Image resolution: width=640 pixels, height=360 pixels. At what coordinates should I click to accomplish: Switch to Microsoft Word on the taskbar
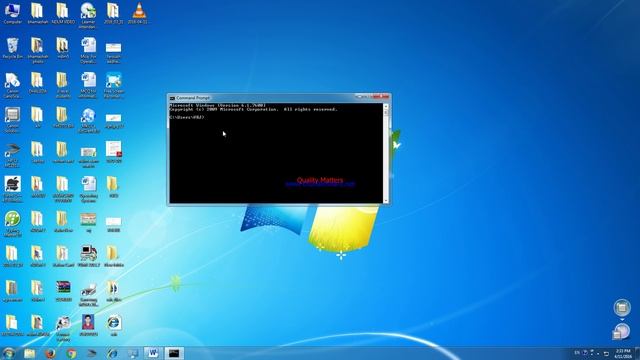click(153, 353)
